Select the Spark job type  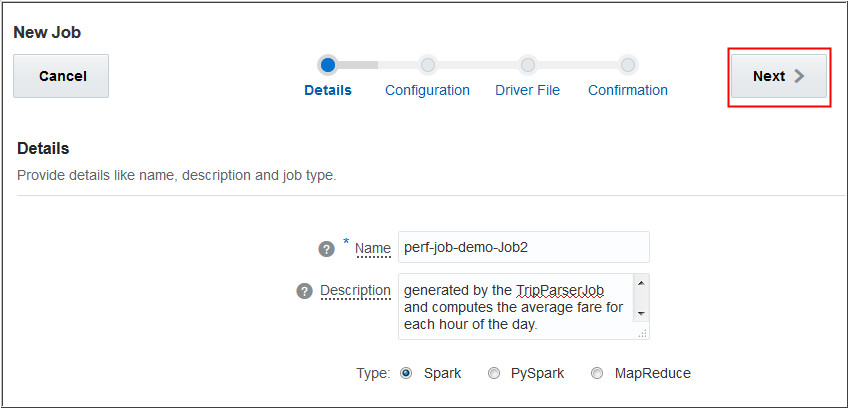(406, 373)
